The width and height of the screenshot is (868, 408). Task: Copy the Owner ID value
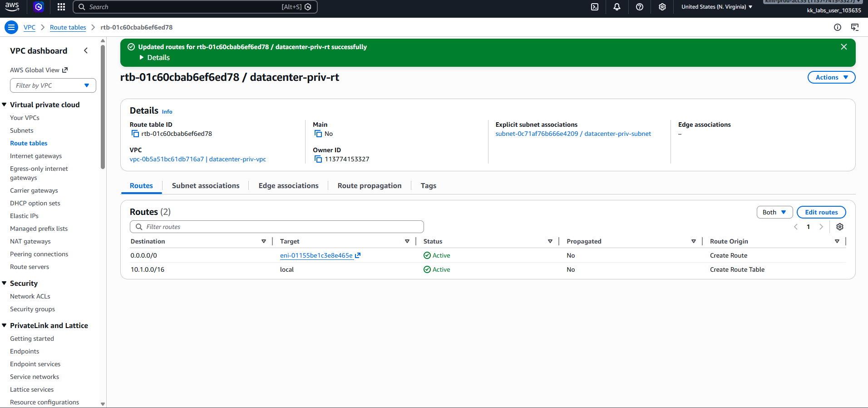pyautogui.click(x=318, y=159)
